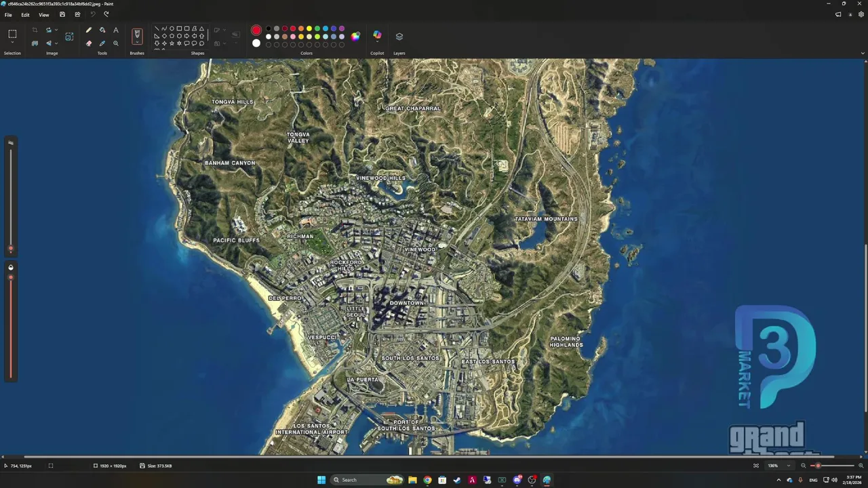Toggle the Layers panel
This screenshot has height=488, width=868.
[x=399, y=36]
